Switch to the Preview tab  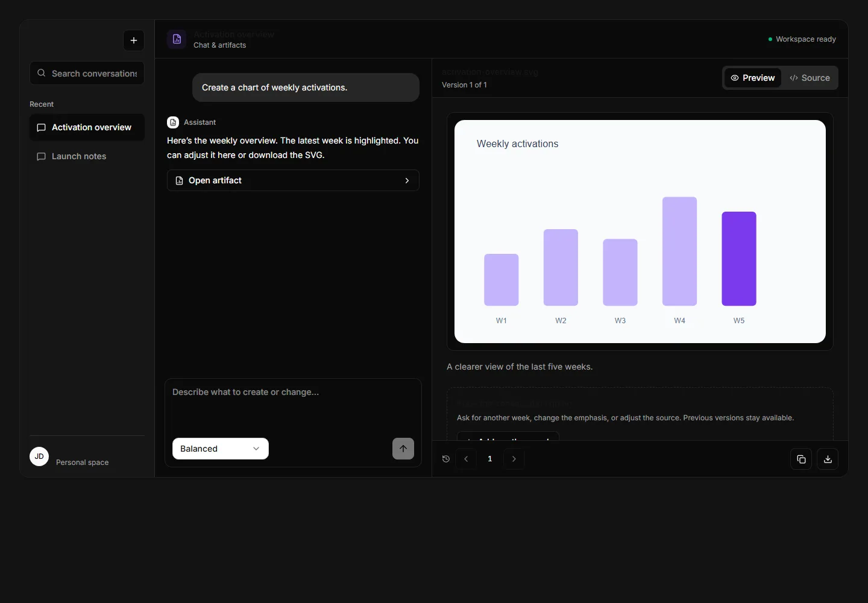(753, 78)
